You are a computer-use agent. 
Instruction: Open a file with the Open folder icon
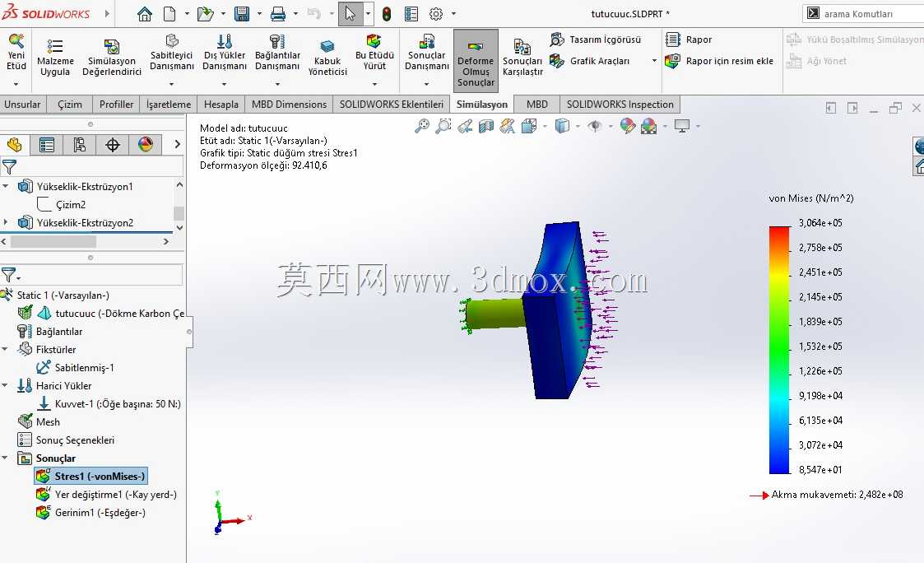click(x=205, y=14)
